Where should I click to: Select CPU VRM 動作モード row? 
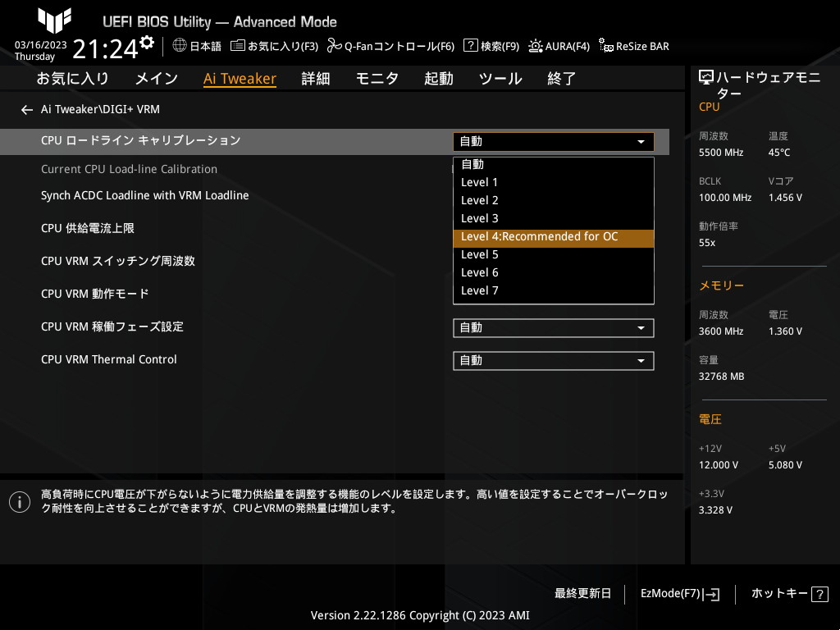(95, 294)
